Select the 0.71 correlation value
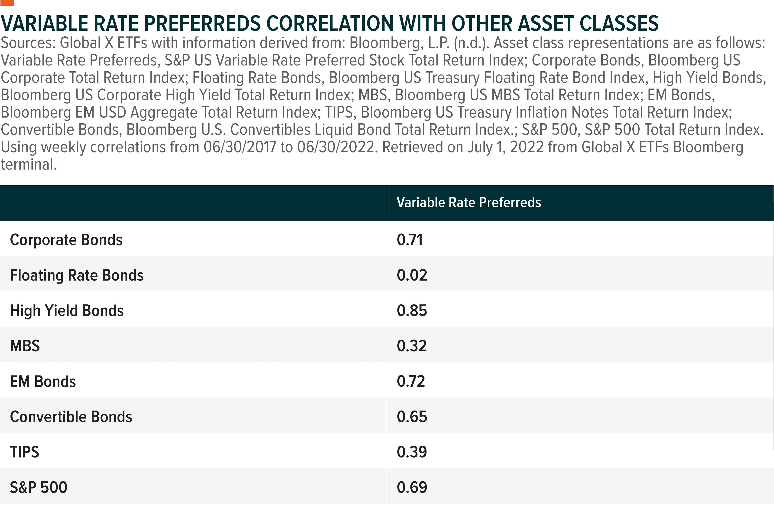Screen dimensions: 774x532 click(x=410, y=240)
